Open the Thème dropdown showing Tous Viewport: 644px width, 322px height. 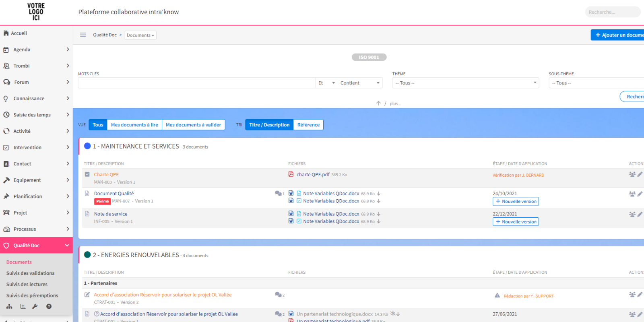pyautogui.click(x=465, y=83)
